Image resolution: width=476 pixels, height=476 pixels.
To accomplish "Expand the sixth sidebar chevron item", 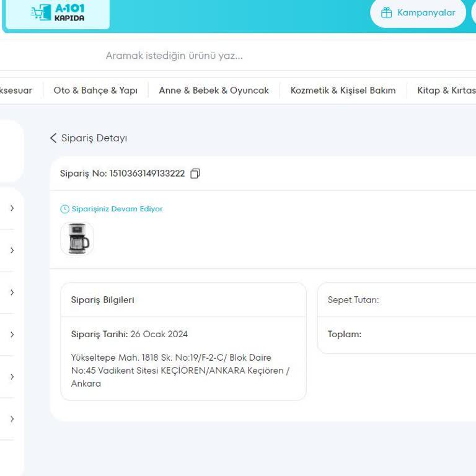I will tap(12, 419).
